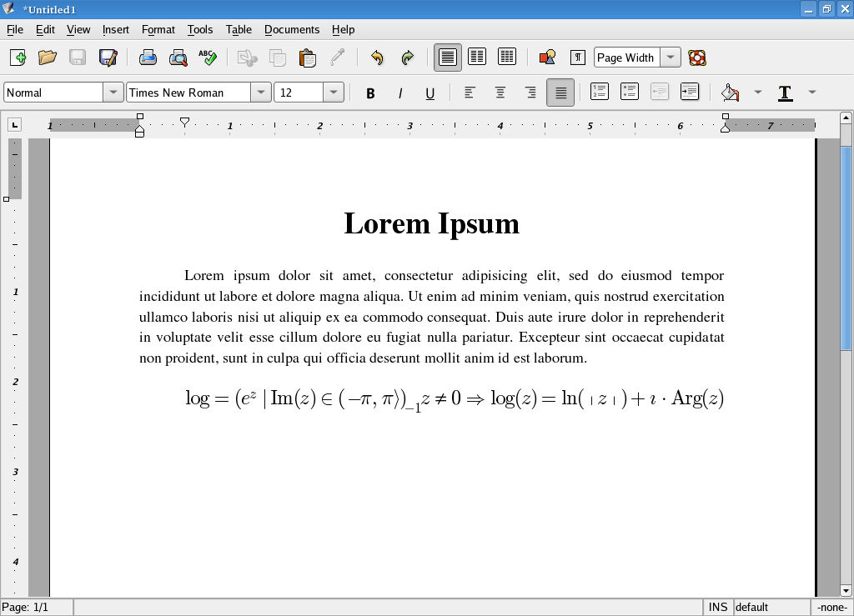This screenshot has height=616, width=854.
Task: Click the vertical scrollbar down arrow
Action: coord(846,590)
